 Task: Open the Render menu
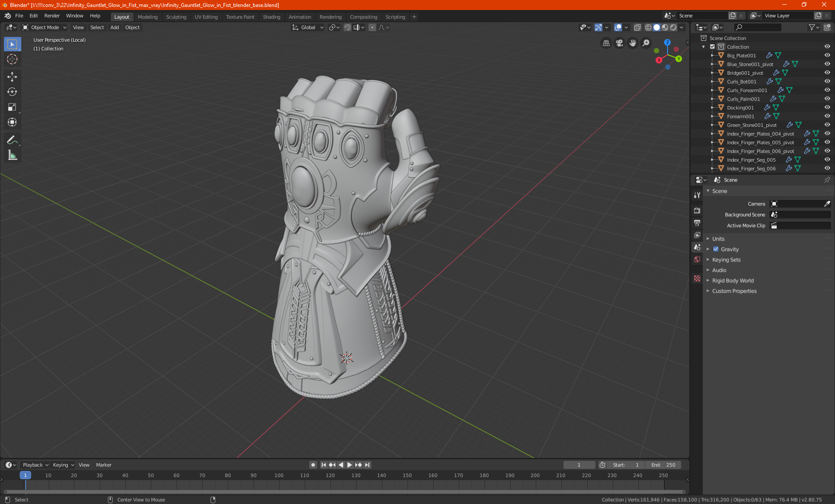pyautogui.click(x=52, y=16)
